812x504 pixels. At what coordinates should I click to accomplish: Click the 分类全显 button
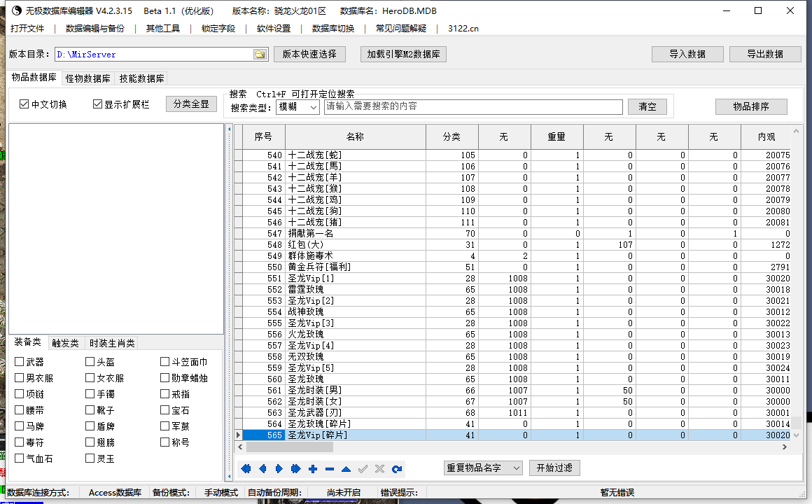[191, 104]
